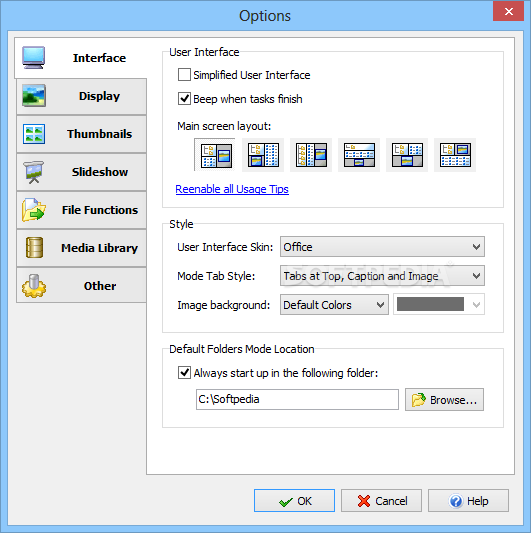Image resolution: width=531 pixels, height=533 pixels.
Task: Open the Display options tab
Action: (x=82, y=96)
